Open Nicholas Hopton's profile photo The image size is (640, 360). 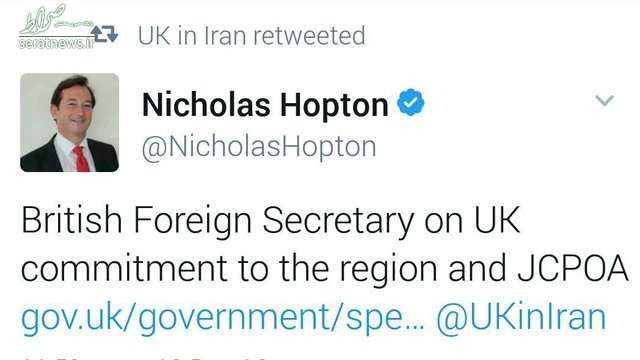coord(69,122)
